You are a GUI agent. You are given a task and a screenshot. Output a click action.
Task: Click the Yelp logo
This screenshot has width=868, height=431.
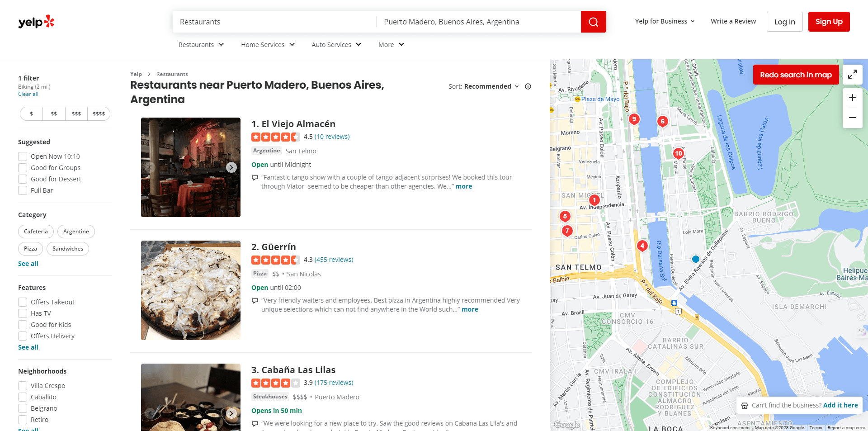[x=36, y=21]
